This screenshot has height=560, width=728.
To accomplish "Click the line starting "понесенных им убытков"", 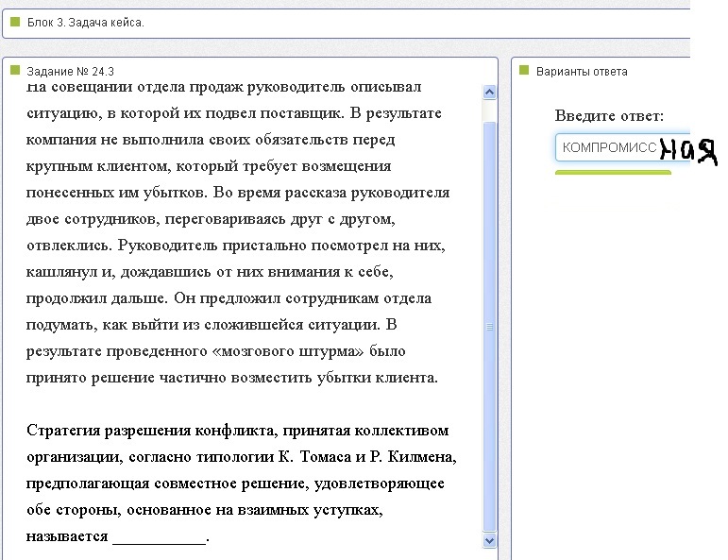I will tap(238, 193).
